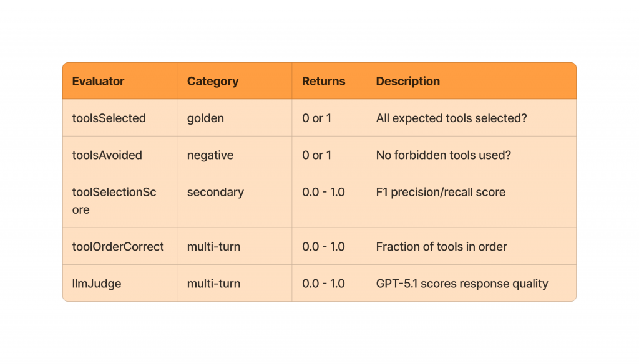Click 'All expected tools selected?' description
Image resolution: width=639 pixels, height=364 pixels.
tap(451, 118)
